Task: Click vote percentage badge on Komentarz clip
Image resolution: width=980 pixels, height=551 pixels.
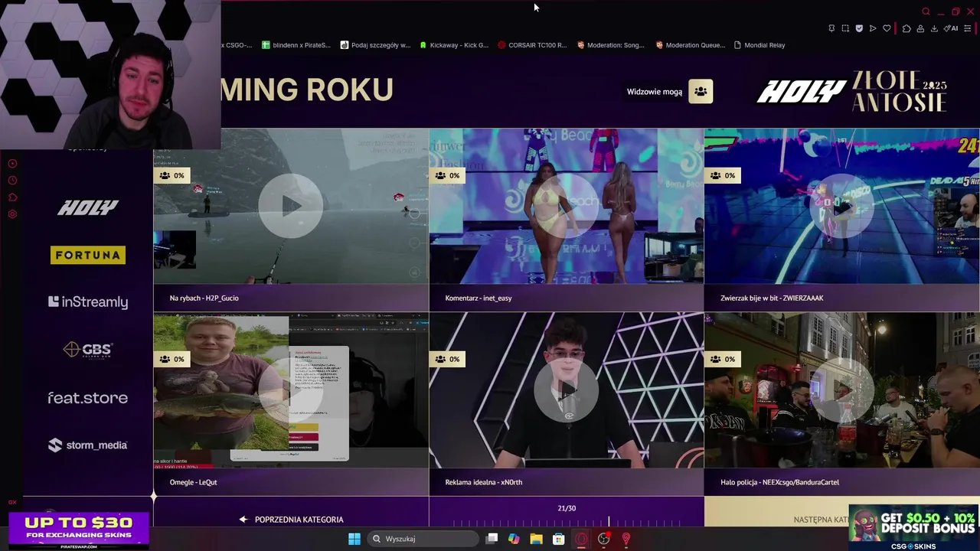Action: (x=447, y=175)
